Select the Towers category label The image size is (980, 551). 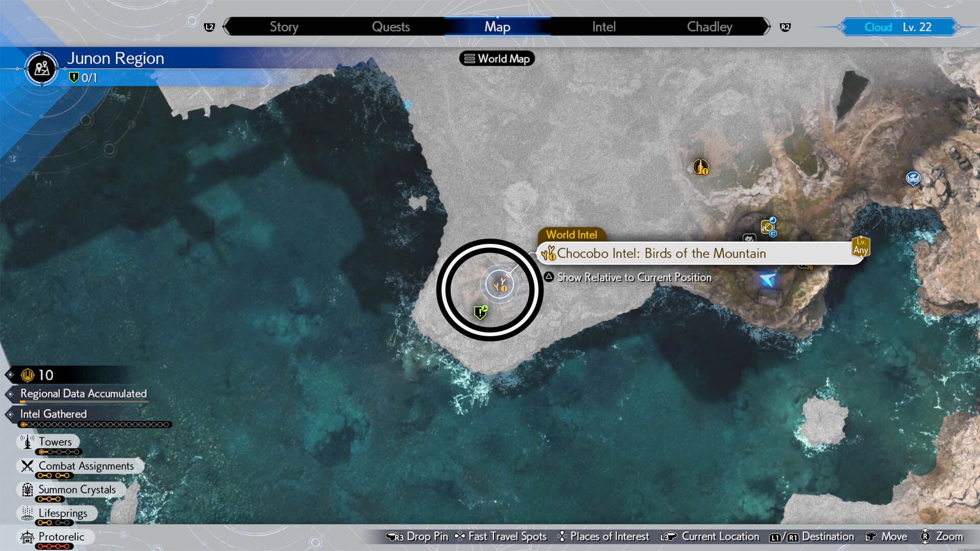56,442
